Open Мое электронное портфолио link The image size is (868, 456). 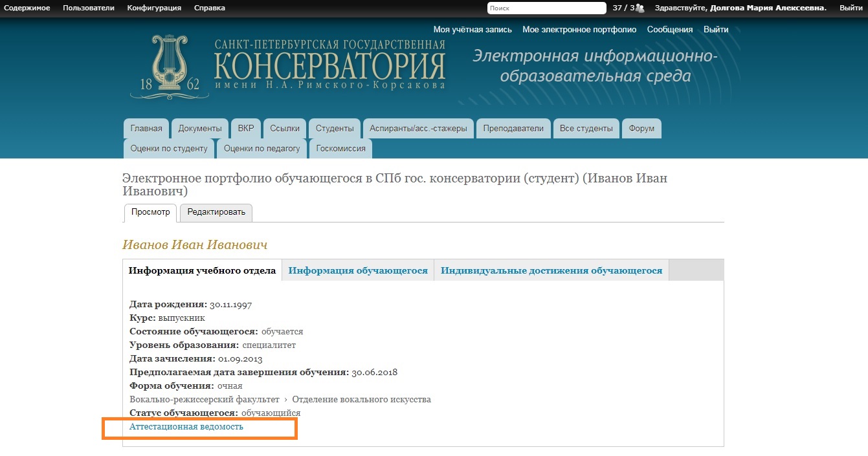click(579, 30)
